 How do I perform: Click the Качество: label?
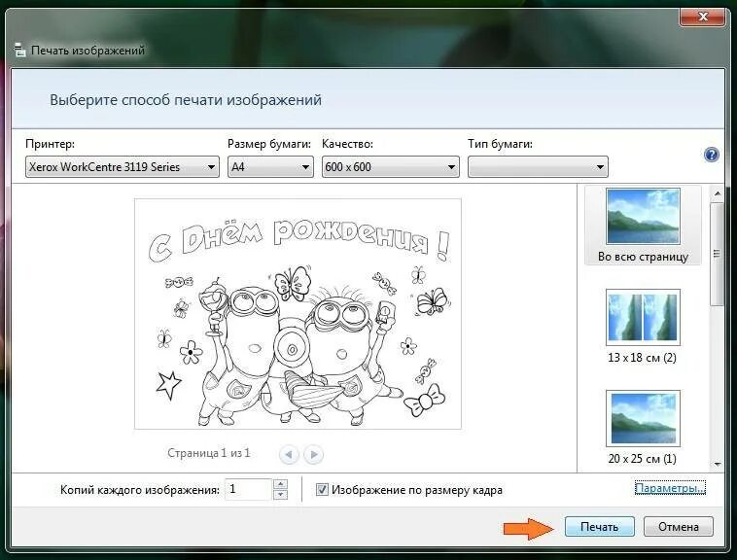tap(347, 144)
